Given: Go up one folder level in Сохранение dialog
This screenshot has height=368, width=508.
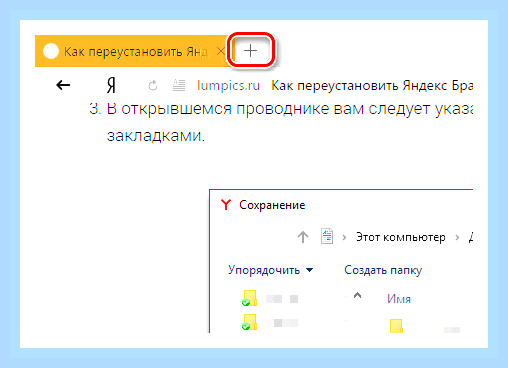Looking at the screenshot, I should [303, 237].
